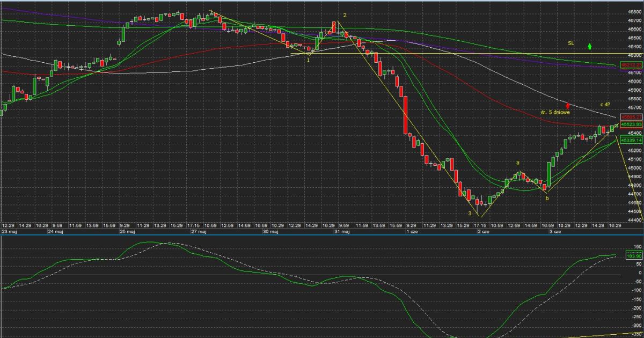
Task: Click the green 45523.93 current price tag
Action: 631,124
